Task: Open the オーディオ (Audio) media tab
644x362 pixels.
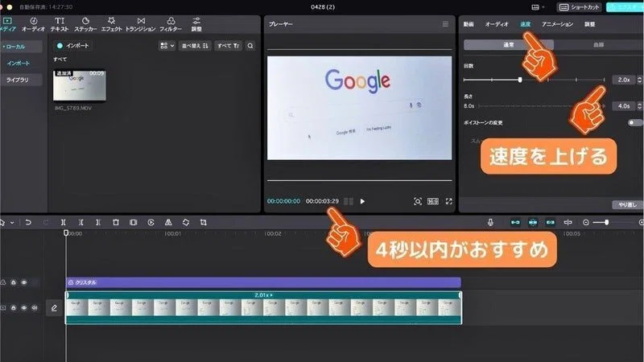Action: coord(33,24)
